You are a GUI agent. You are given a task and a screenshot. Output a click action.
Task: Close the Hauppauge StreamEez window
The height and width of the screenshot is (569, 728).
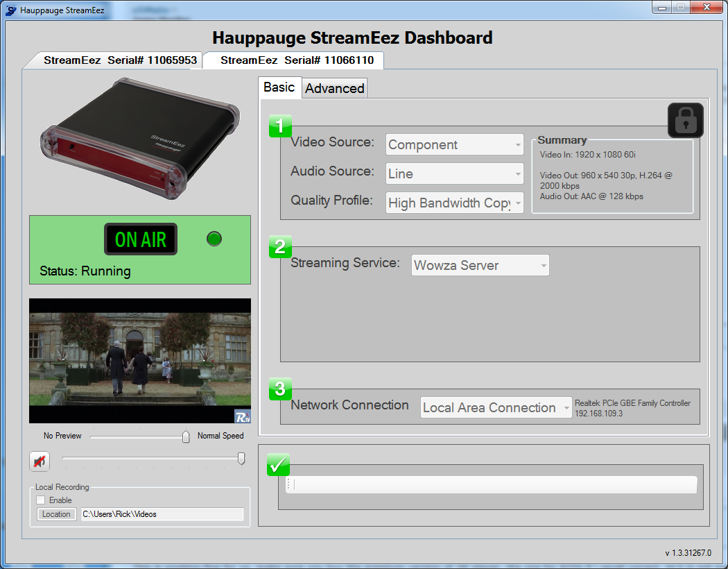(x=707, y=8)
